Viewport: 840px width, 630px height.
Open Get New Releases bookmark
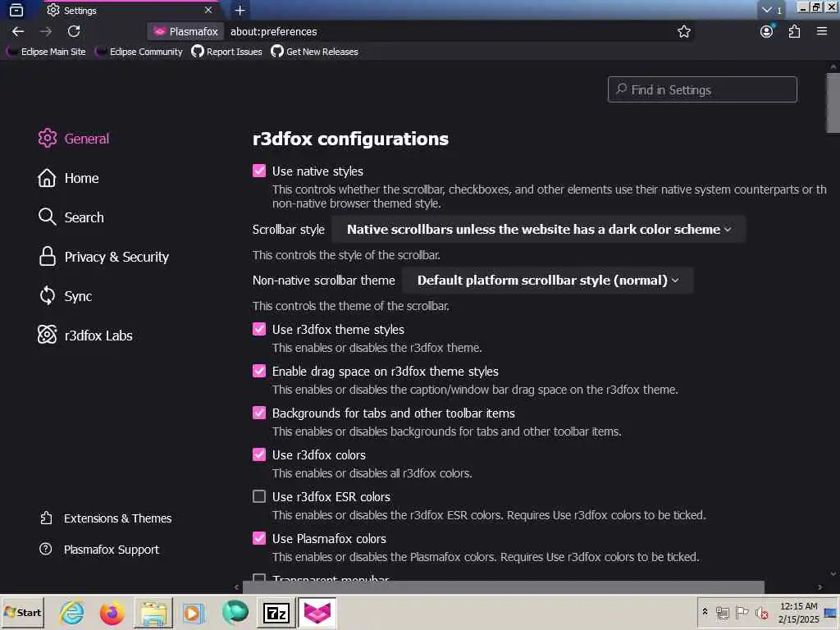click(x=314, y=52)
